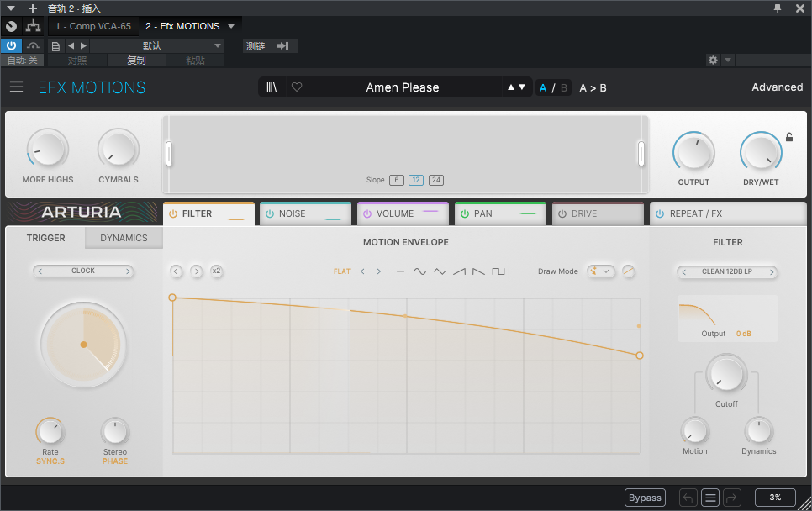Open the NOISE module tab
Viewport: 812px width, 511px height.
[x=305, y=213]
